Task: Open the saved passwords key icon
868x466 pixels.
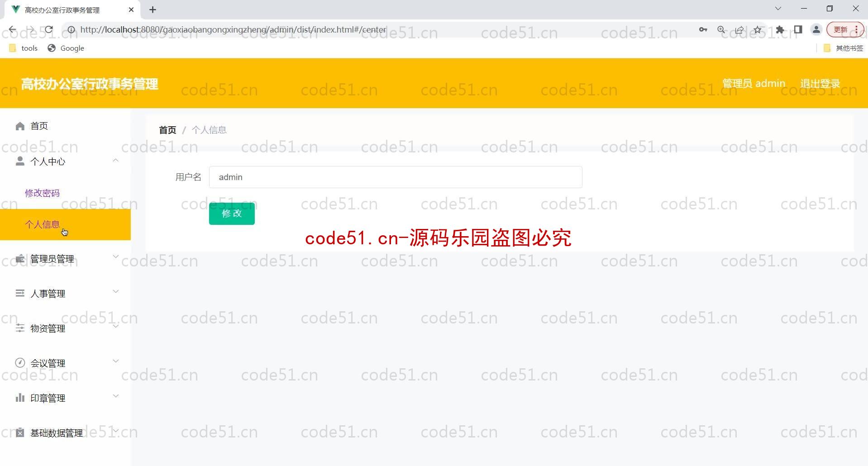Action: tap(703, 30)
